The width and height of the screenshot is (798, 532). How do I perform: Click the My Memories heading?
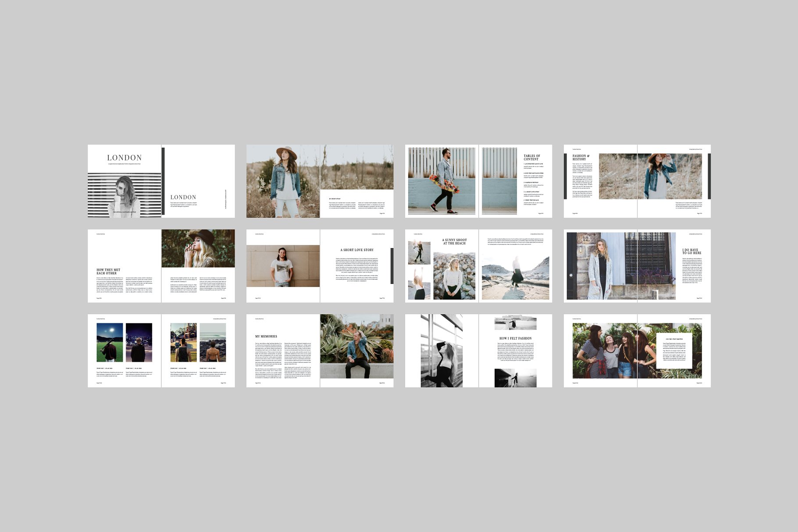tap(266, 337)
